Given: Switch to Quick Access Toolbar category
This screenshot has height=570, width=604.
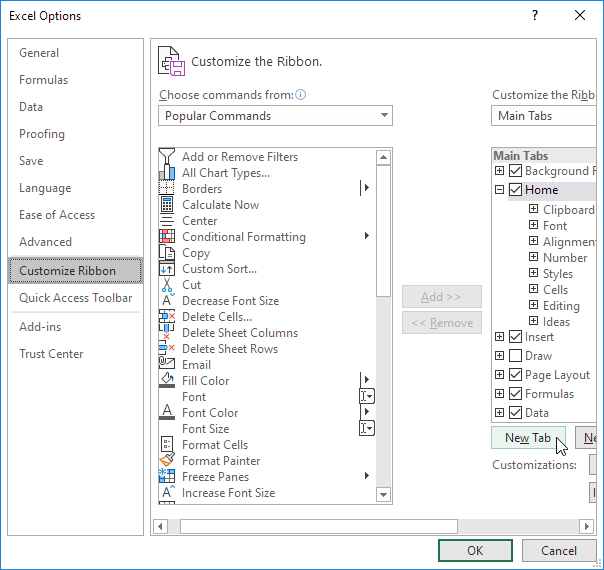Looking at the screenshot, I should [75, 297].
